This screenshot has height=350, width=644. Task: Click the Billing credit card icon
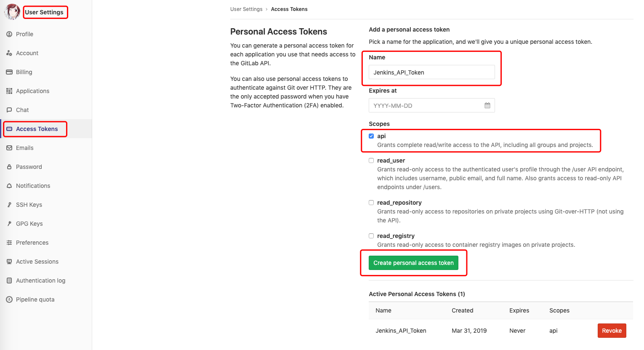pos(9,72)
